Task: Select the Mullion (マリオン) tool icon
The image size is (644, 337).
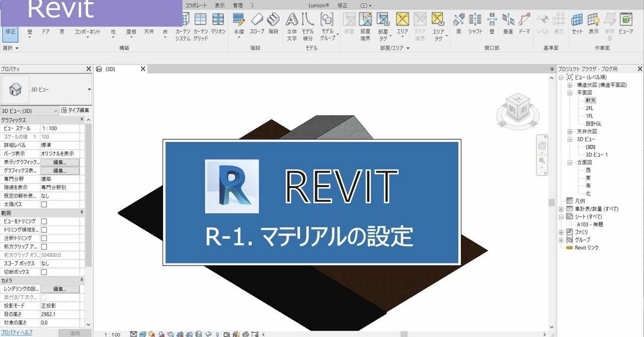Action: click(x=218, y=19)
